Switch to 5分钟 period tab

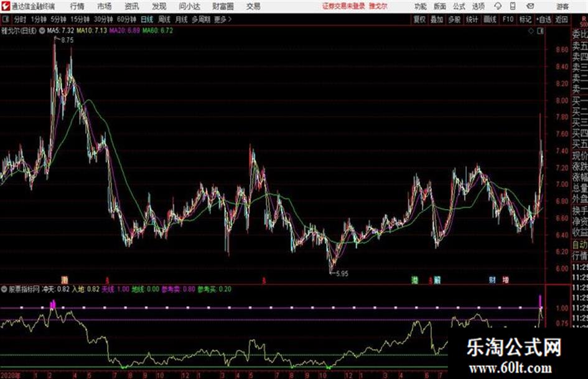[x=58, y=19]
